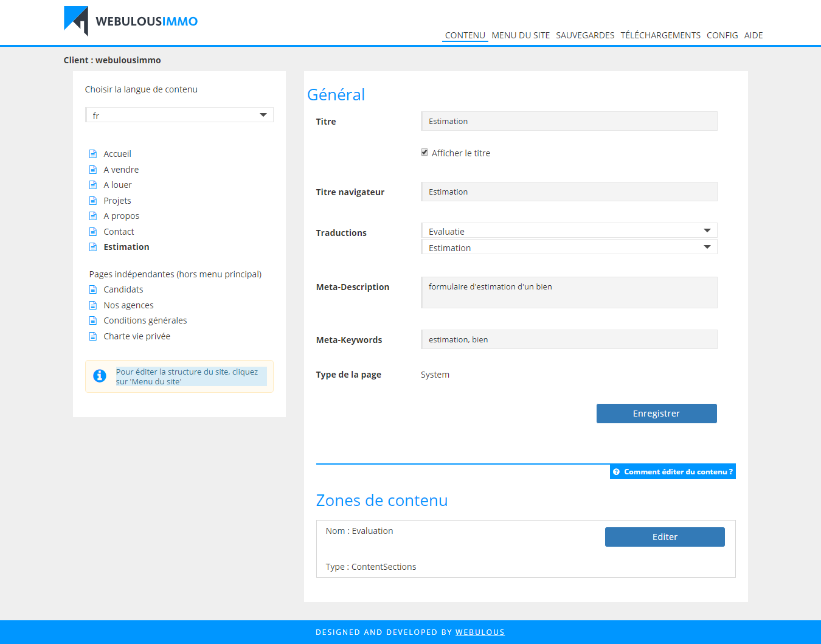Image resolution: width=821 pixels, height=644 pixels.
Task: Click into the Meta-Description text area
Action: [x=569, y=293]
